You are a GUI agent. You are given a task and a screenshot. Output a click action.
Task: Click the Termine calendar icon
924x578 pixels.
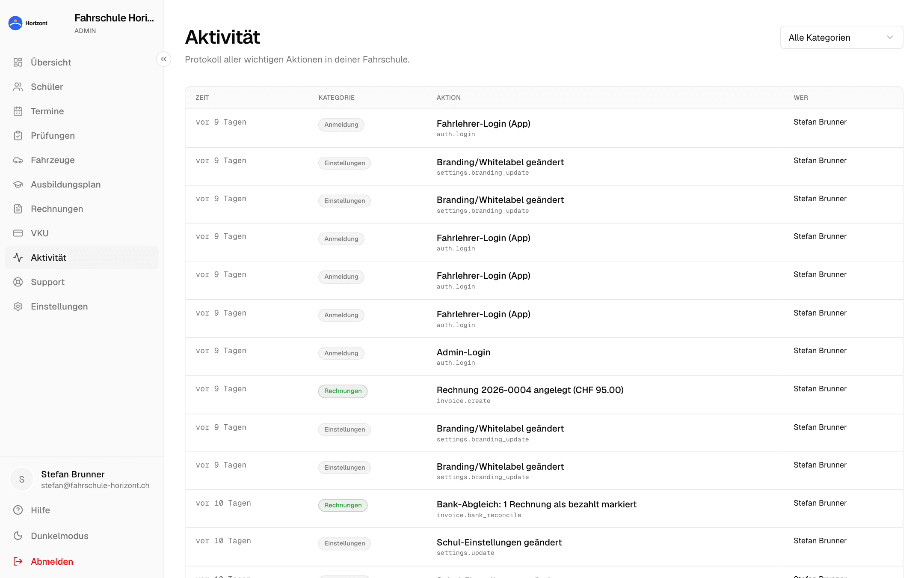tap(18, 111)
